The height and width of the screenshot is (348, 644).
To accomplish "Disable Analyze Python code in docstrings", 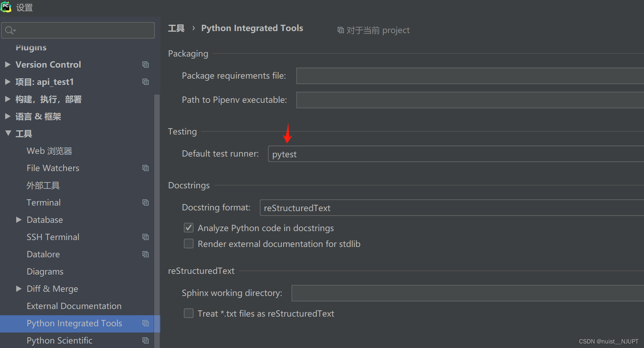I will (189, 228).
